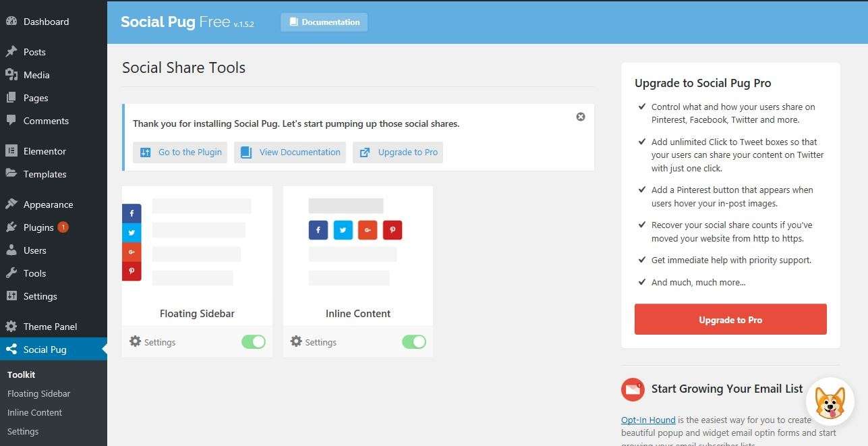Image resolution: width=868 pixels, height=446 pixels.
Task: Open the Appearance menu
Action: [46, 204]
